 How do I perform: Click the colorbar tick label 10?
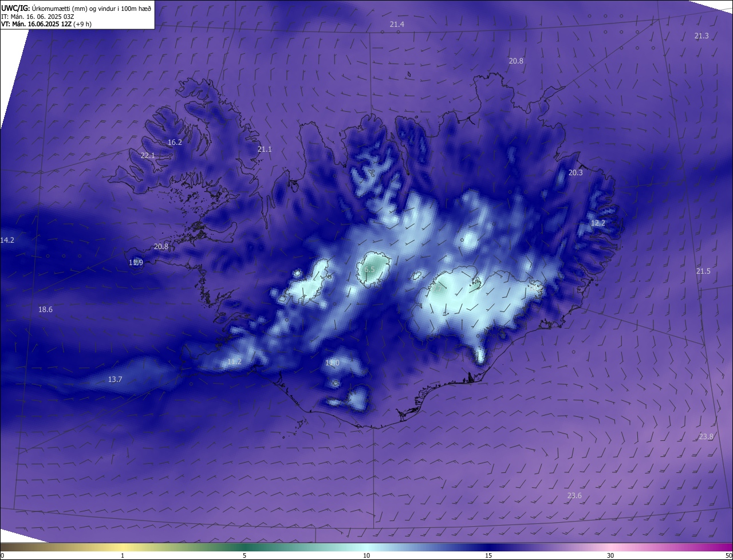click(x=366, y=555)
